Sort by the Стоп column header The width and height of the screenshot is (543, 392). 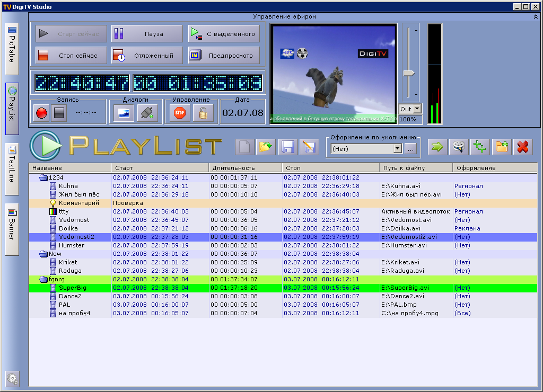[x=331, y=168]
